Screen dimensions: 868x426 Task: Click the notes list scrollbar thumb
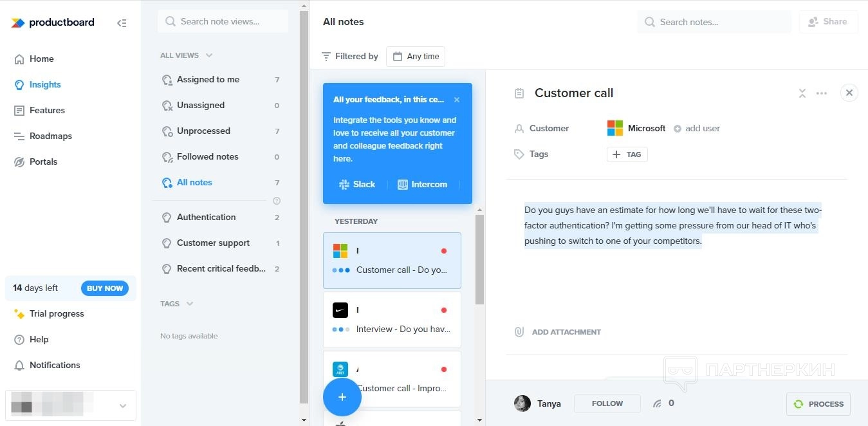tap(479, 259)
